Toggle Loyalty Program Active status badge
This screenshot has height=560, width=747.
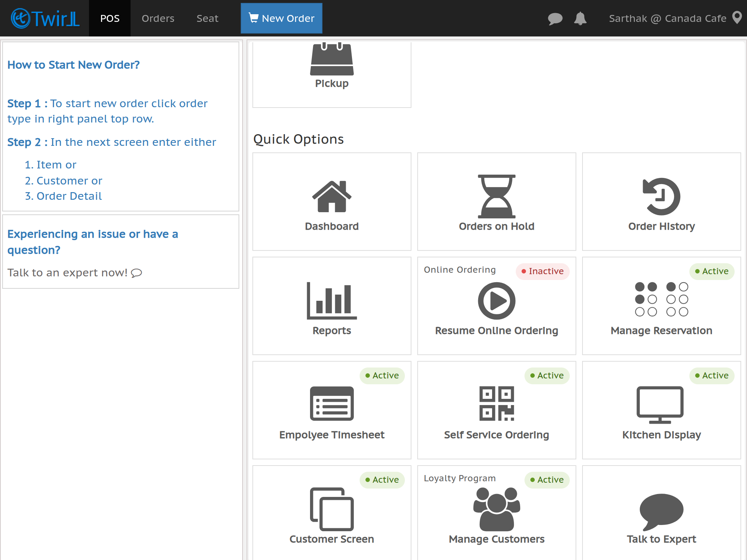(547, 480)
